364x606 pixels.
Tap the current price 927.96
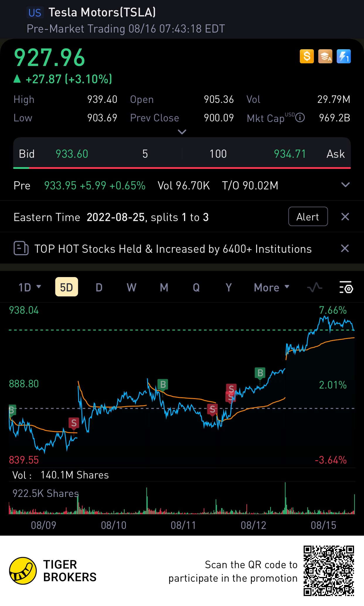50,58
